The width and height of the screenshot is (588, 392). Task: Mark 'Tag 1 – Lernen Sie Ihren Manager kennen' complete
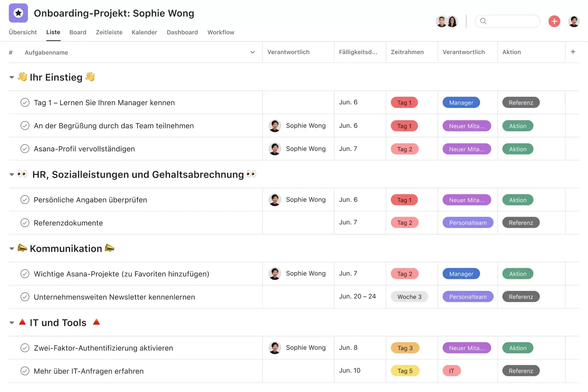pyautogui.click(x=25, y=102)
